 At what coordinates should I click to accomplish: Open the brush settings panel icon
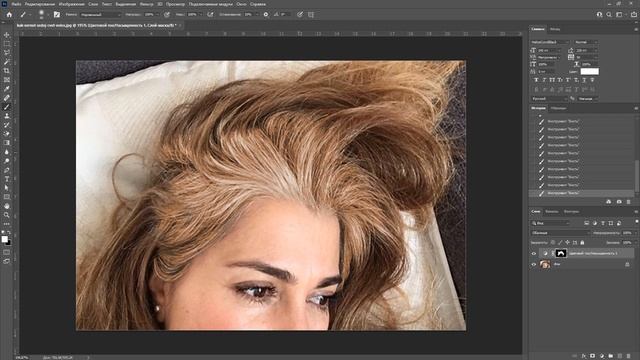pos(57,14)
